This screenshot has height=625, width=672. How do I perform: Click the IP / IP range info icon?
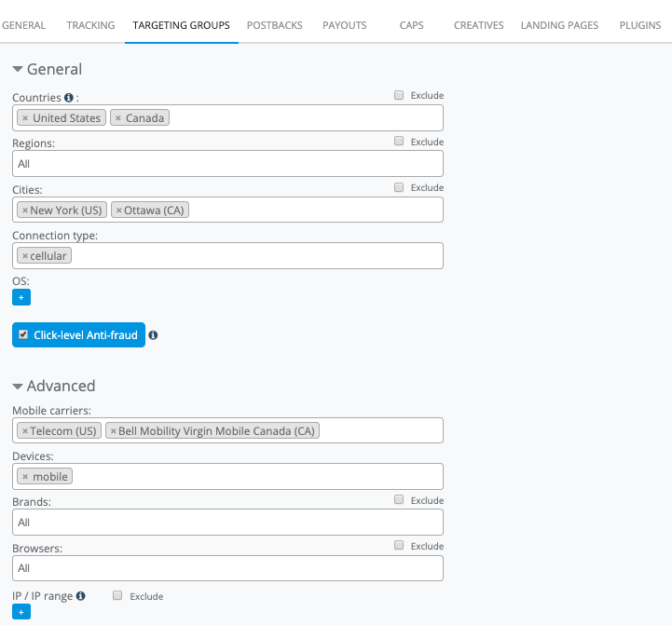[81, 596]
